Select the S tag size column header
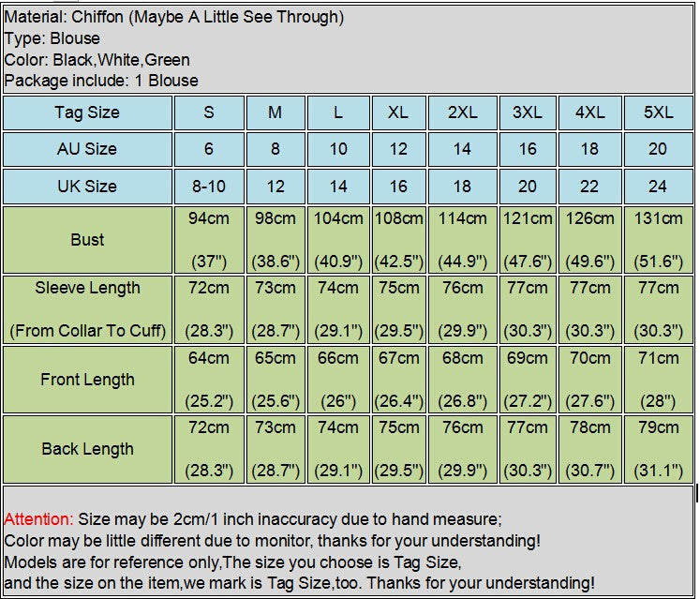Image resolution: width=700 pixels, height=599 pixels. pos(209,112)
